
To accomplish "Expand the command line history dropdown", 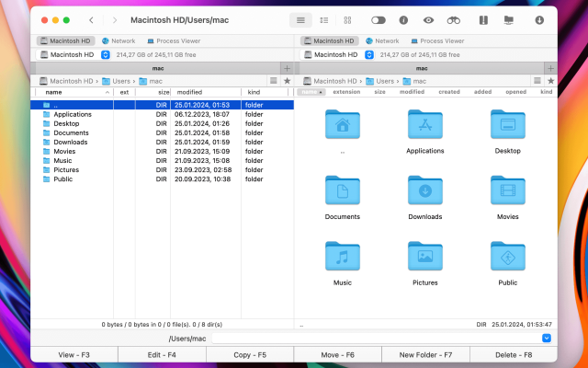I will [x=547, y=339].
